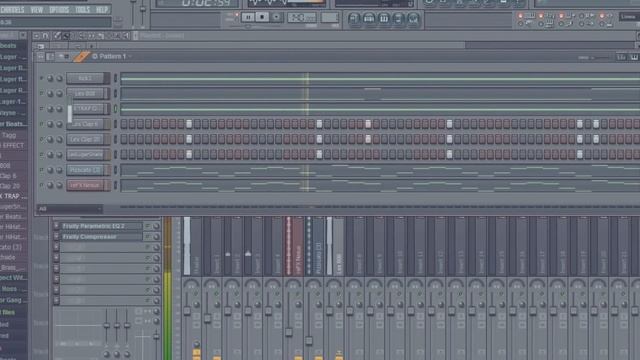Screen dimensions: 640x360
Task: Show the graph editor in step sequencer
Action: click(621, 57)
